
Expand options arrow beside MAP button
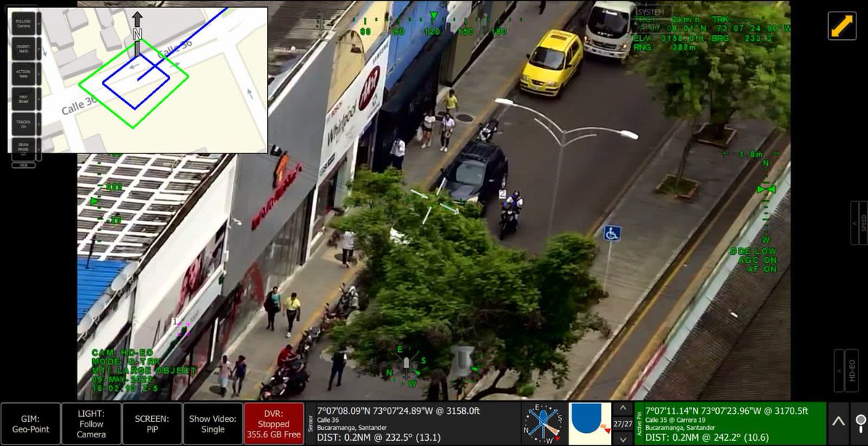[x=38, y=99]
